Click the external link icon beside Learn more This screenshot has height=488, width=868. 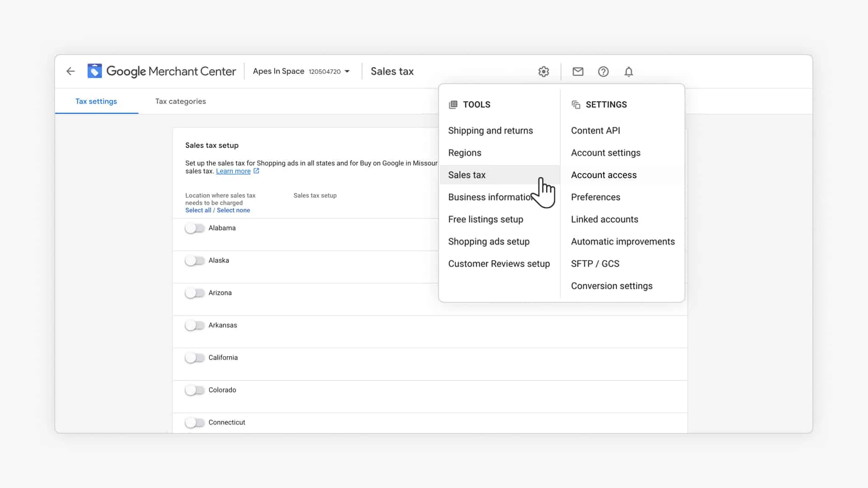[256, 171]
